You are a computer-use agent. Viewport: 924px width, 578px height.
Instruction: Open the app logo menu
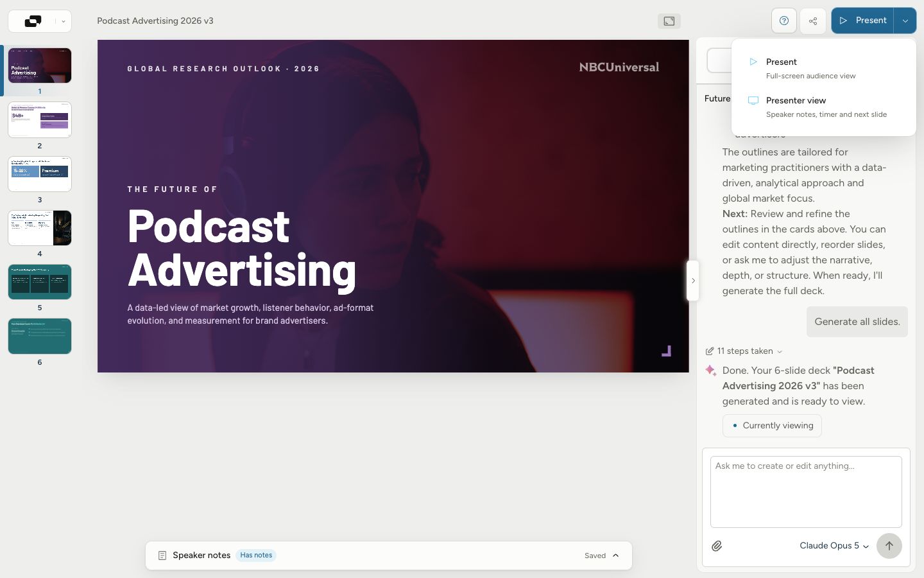[40, 21]
